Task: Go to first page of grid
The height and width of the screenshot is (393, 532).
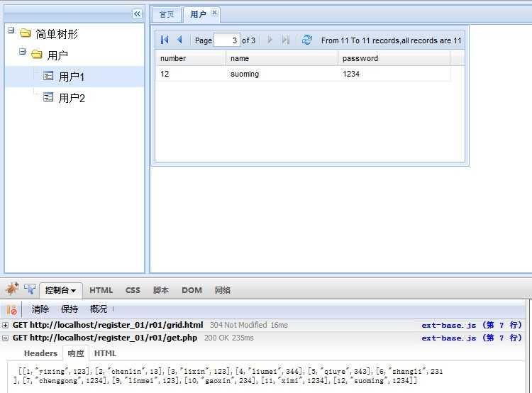Action: point(165,40)
